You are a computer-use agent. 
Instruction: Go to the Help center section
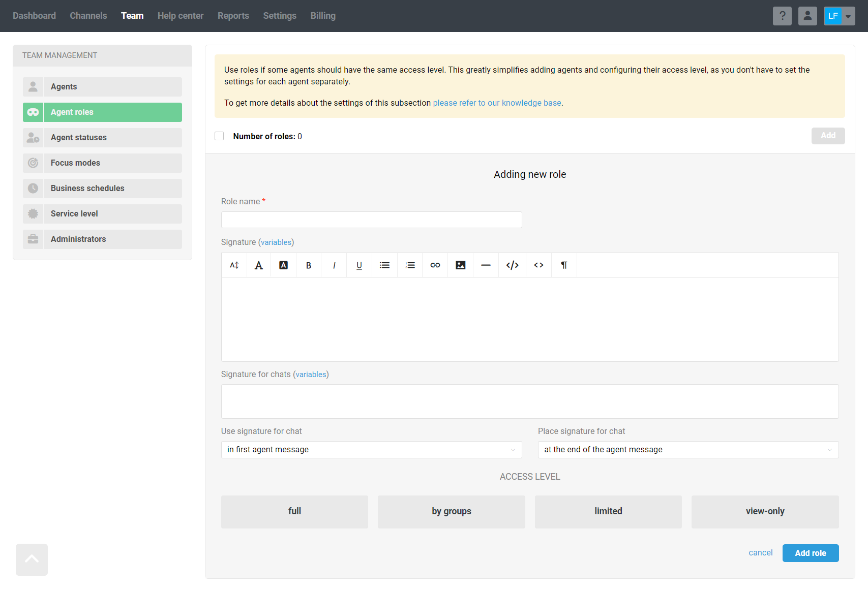click(181, 16)
